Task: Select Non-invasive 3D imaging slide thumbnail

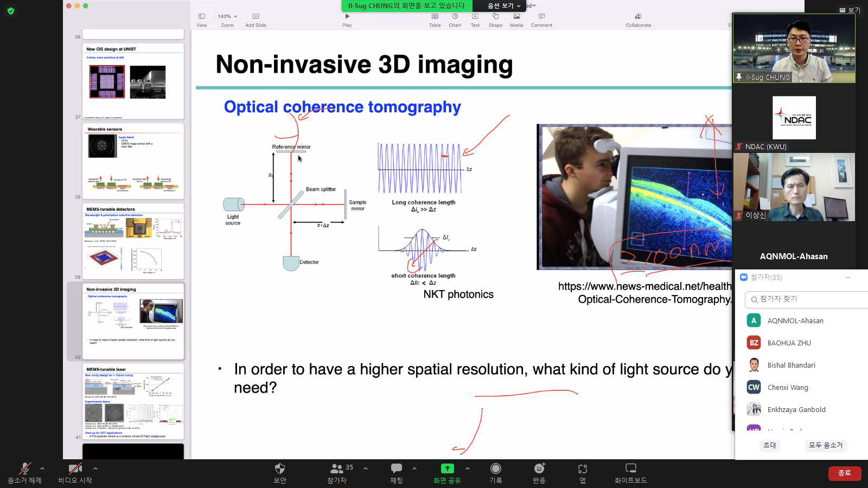Action: [x=133, y=321]
